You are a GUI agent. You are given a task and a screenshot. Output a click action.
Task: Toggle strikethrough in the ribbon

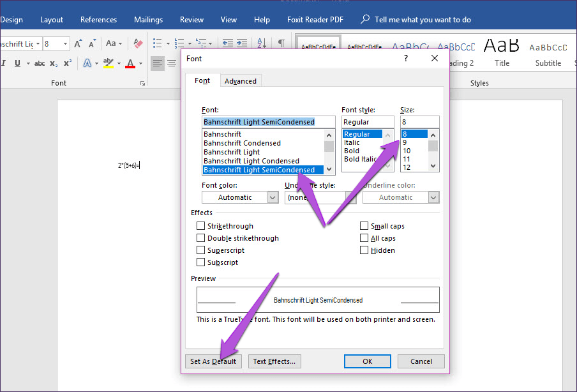[39, 63]
